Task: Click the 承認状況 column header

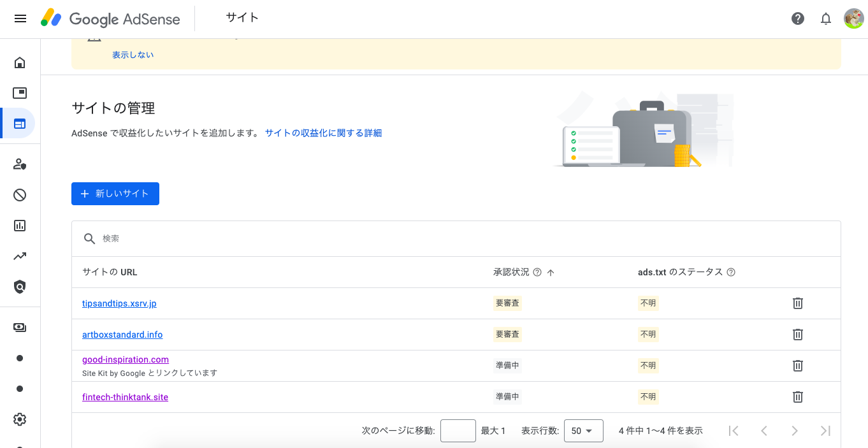Action: tap(511, 272)
